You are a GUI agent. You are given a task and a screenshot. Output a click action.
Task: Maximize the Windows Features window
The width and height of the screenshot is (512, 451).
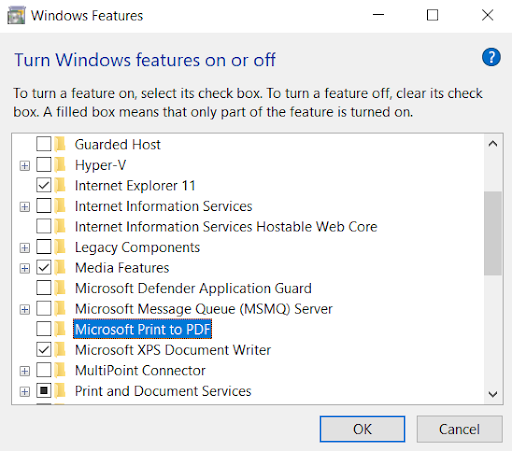pos(433,15)
